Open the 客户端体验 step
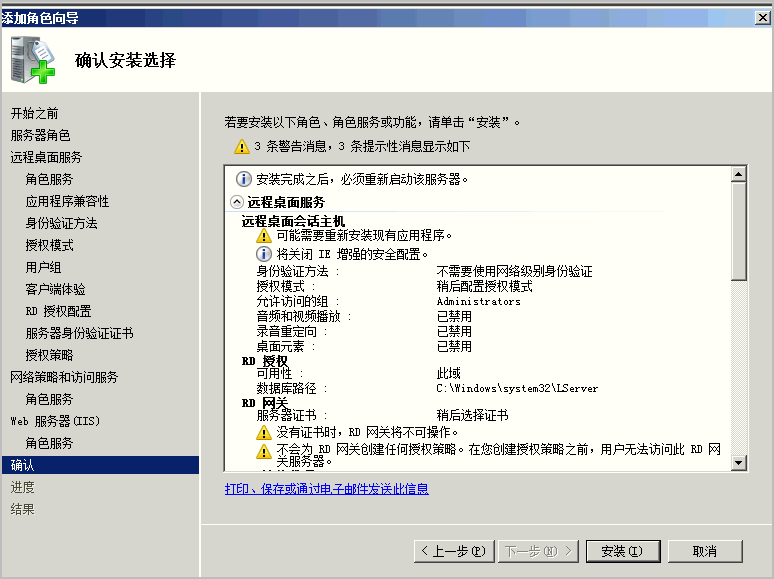This screenshot has height=579, width=774. (x=55, y=289)
